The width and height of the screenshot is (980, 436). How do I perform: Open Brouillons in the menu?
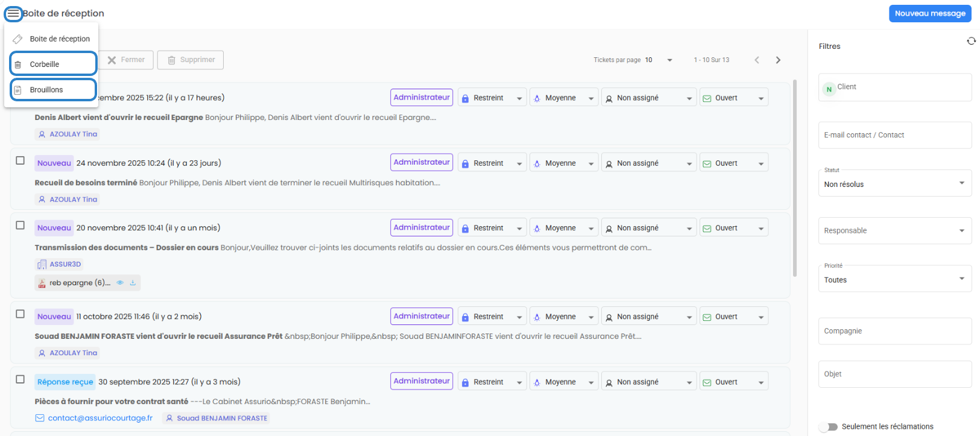53,90
